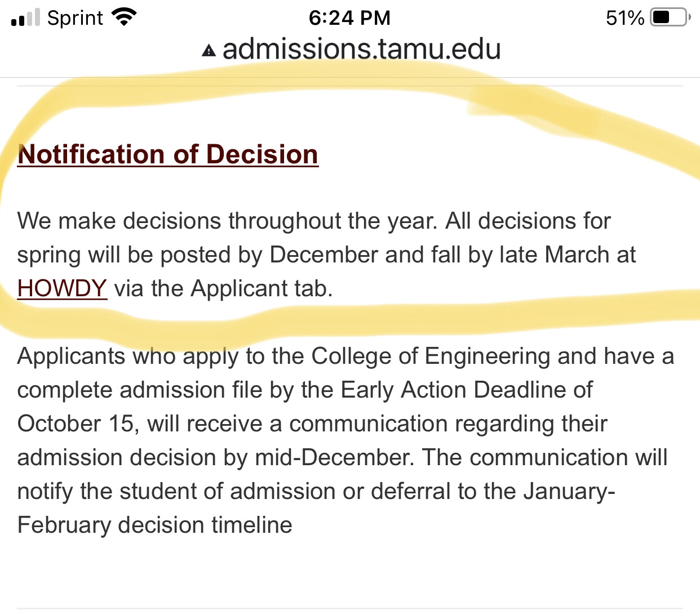Tap the cellular signal bars icon
The image size is (700, 615).
click(x=25, y=17)
